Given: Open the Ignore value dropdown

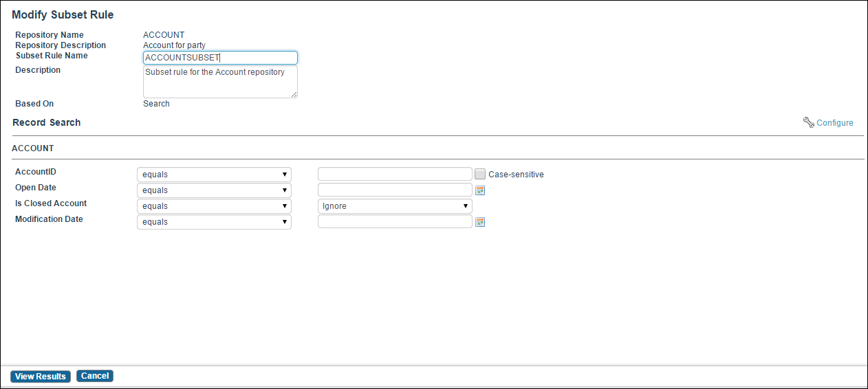Looking at the screenshot, I should 395,206.
